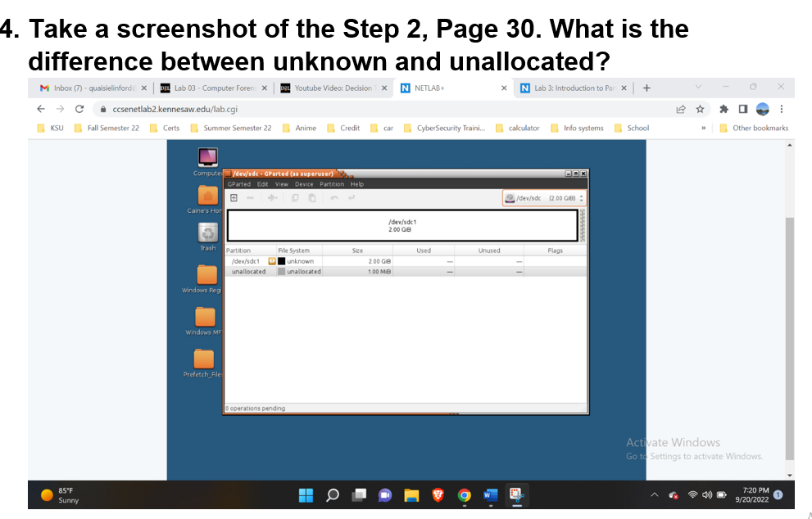Click the Caine's Home desktop folder
The image size is (812, 519).
(x=206, y=195)
